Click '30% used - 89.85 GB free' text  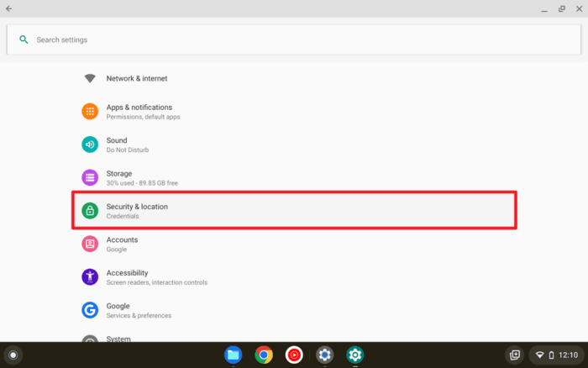coord(142,183)
